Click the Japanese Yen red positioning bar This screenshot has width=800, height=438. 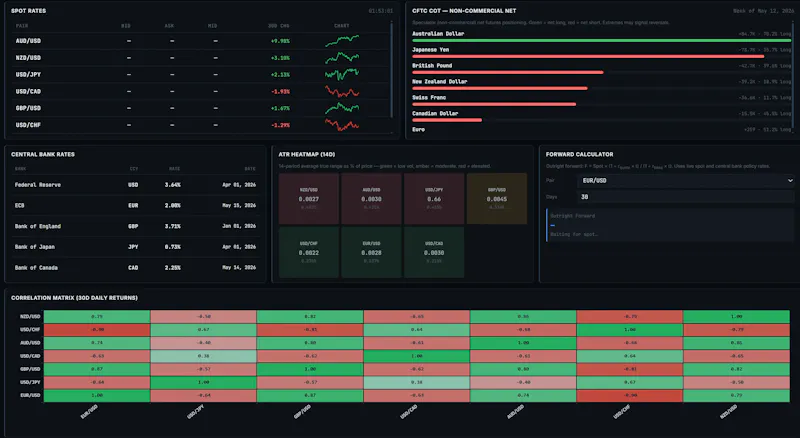click(588, 56)
